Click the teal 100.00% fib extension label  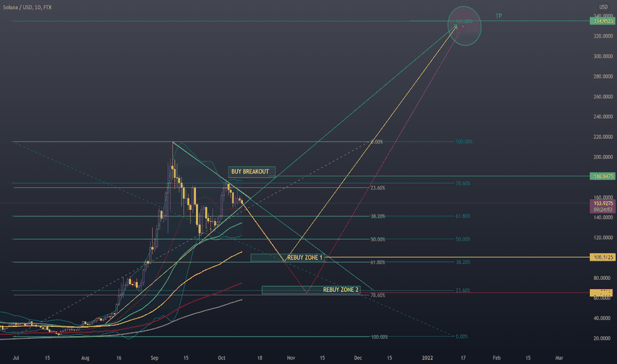(x=464, y=142)
